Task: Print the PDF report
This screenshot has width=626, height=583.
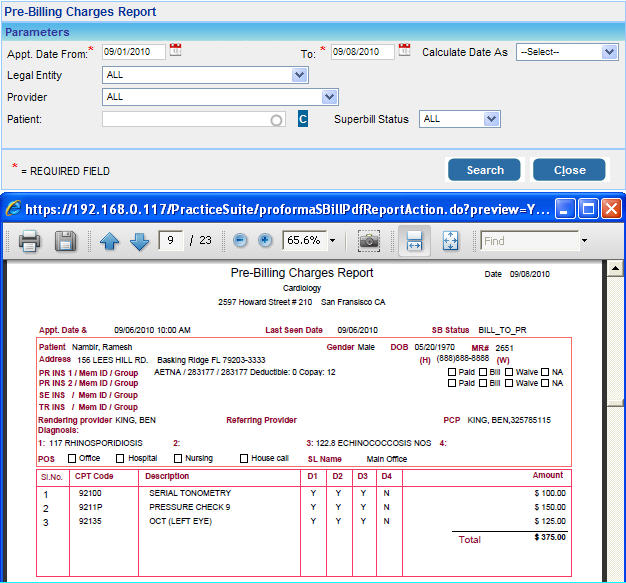Action: click(30, 241)
